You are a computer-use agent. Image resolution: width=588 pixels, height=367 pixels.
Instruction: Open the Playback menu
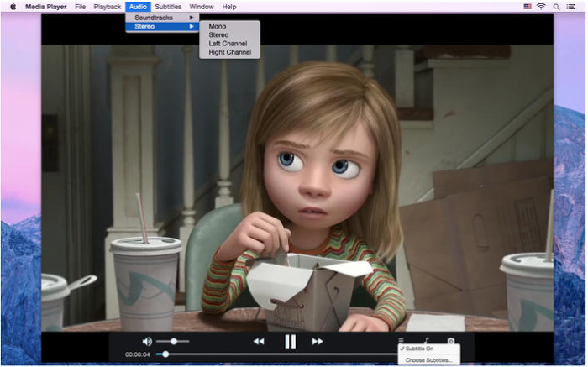tap(108, 7)
